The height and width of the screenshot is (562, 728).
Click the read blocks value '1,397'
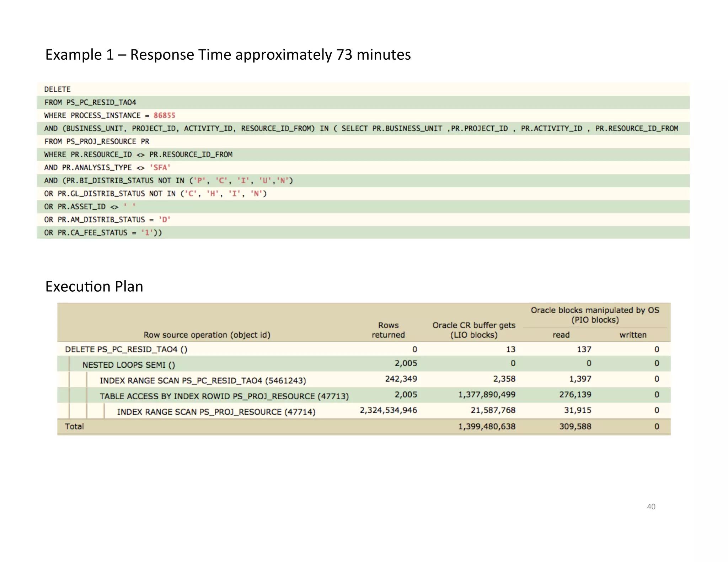click(580, 379)
